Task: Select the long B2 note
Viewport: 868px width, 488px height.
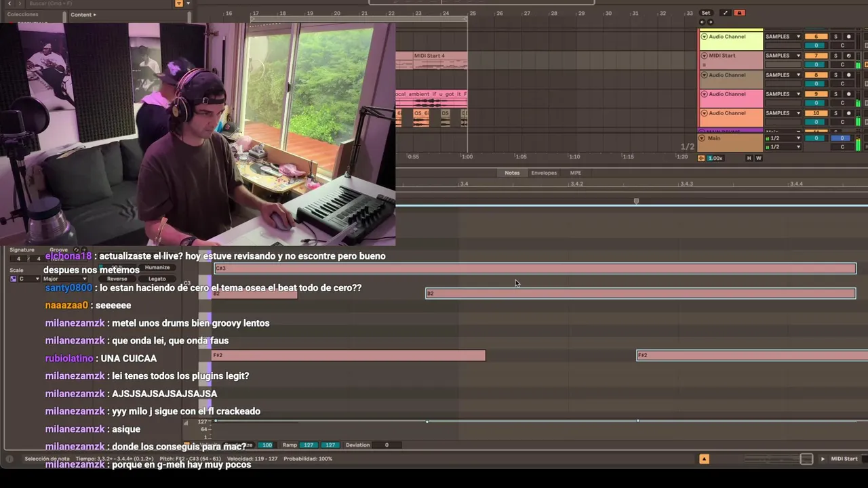Action: click(640, 293)
